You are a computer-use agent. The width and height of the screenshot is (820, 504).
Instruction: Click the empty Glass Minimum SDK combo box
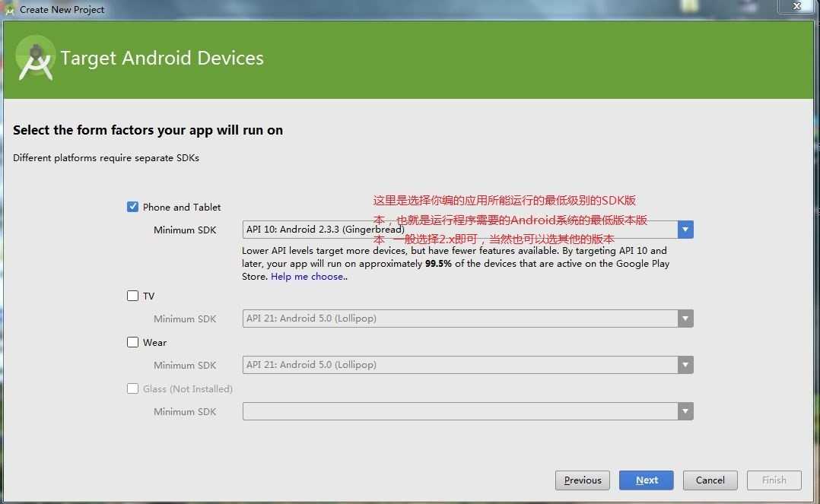pyautogui.click(x=468, y=411)
